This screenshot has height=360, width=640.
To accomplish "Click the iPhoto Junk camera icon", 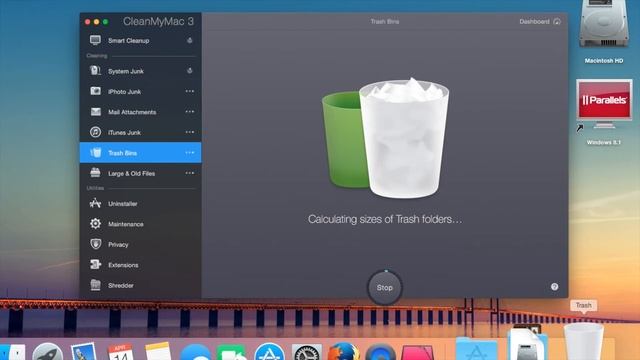I will point(96,91).
